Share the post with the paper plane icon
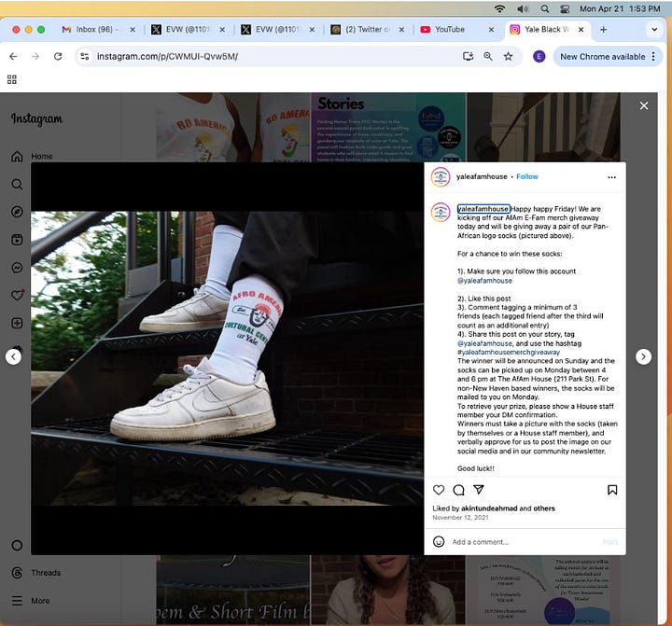The image size is (672, 626). click(x=479, y=489)
